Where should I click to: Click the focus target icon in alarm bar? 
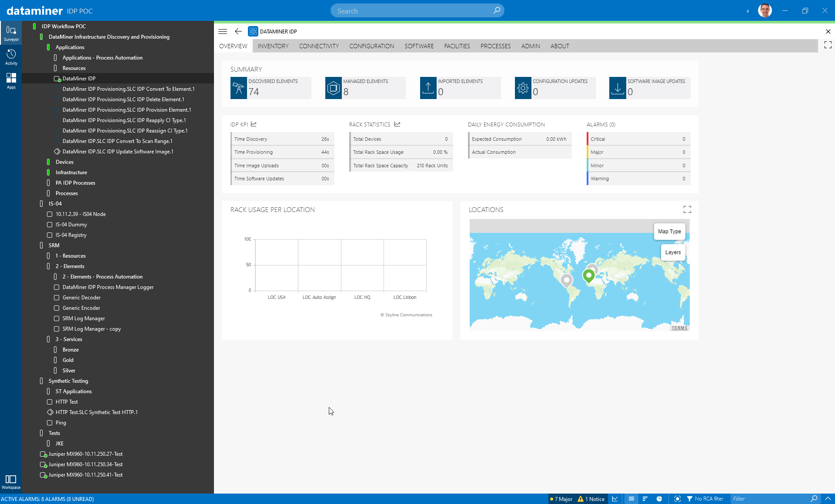coord(677,499)
